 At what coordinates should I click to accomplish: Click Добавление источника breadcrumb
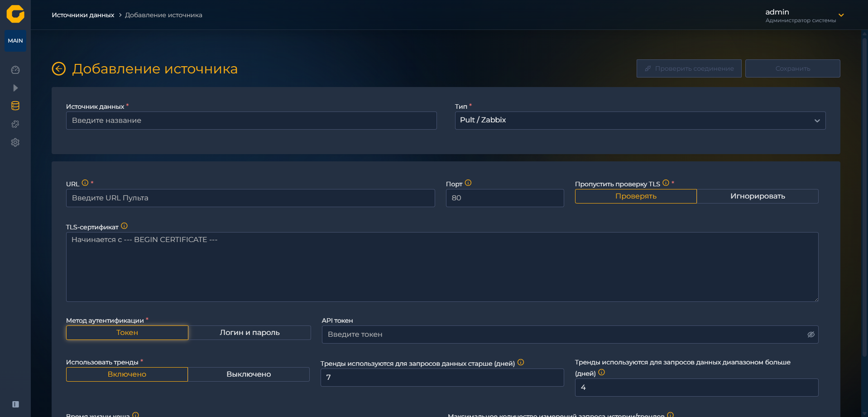[163, 15]
